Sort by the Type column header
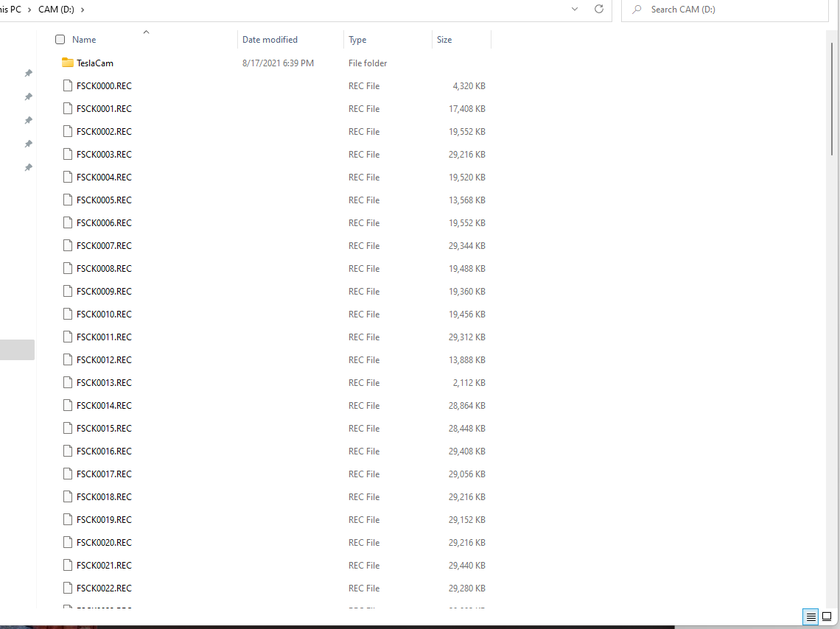840x629 pixels. [357, 40]
